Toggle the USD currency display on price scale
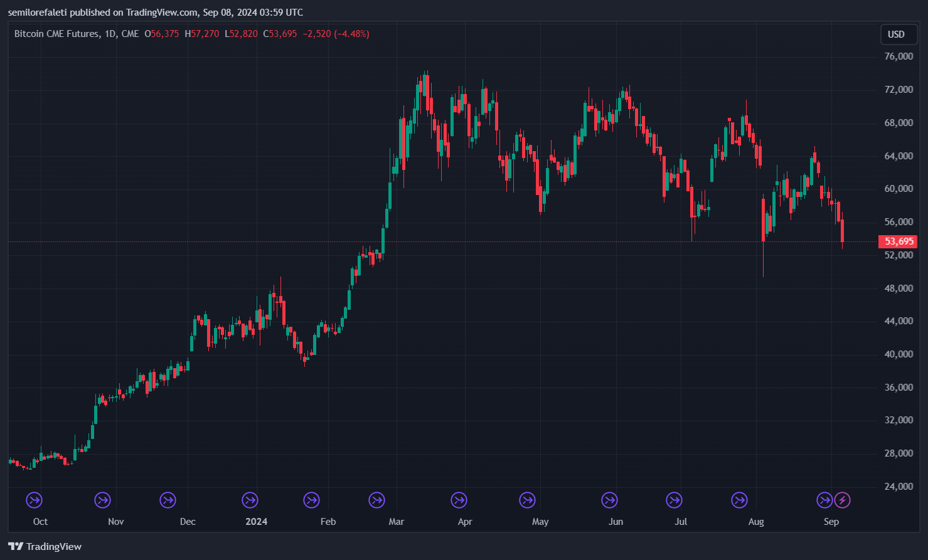Viewport: 928px width, 560px height. 898,34
